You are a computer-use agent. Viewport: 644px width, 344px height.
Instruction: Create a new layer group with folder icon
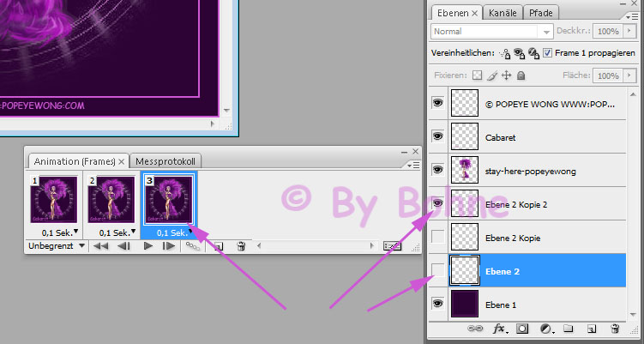(x=569, y=329)
